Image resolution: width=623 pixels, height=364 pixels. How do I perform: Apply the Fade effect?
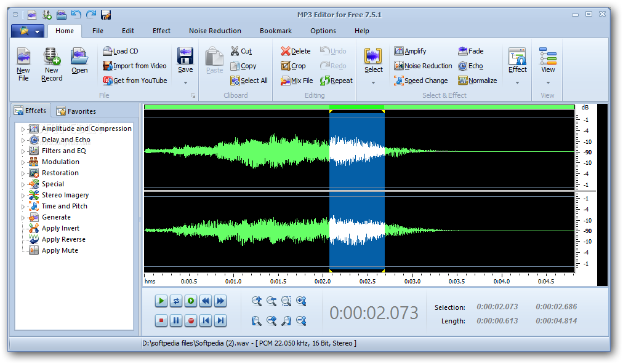(471, 51)
